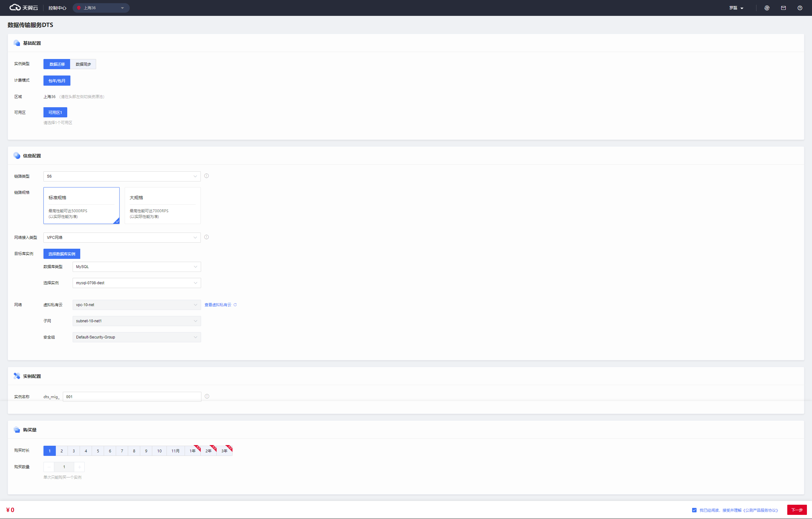Open the customer support headset icon
The image size is (812, 519).
click(767, 8)
